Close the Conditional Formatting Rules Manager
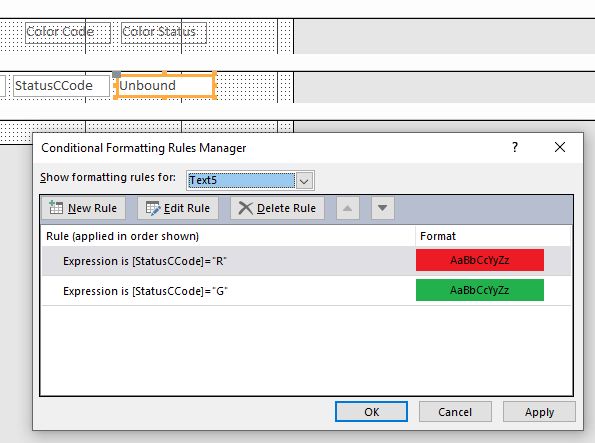595x443 pixels. point(560,147)
